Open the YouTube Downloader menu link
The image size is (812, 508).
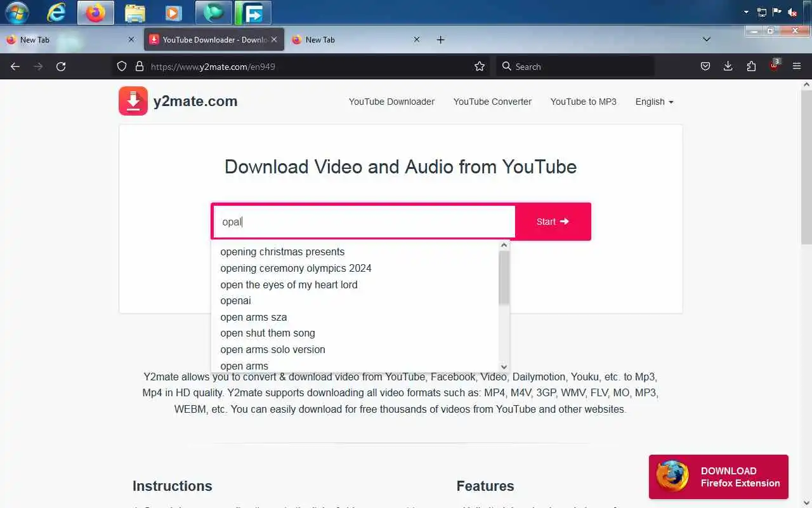[391, 102]
